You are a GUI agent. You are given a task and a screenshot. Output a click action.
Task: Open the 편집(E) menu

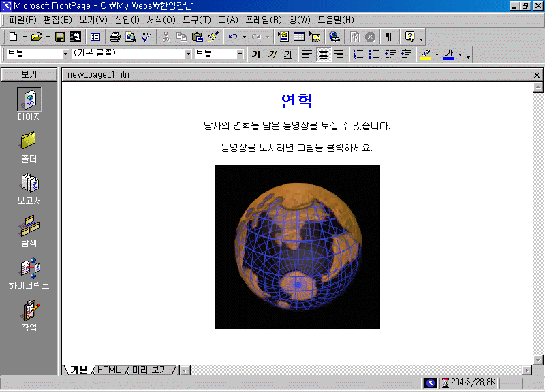tap(58, 20)
